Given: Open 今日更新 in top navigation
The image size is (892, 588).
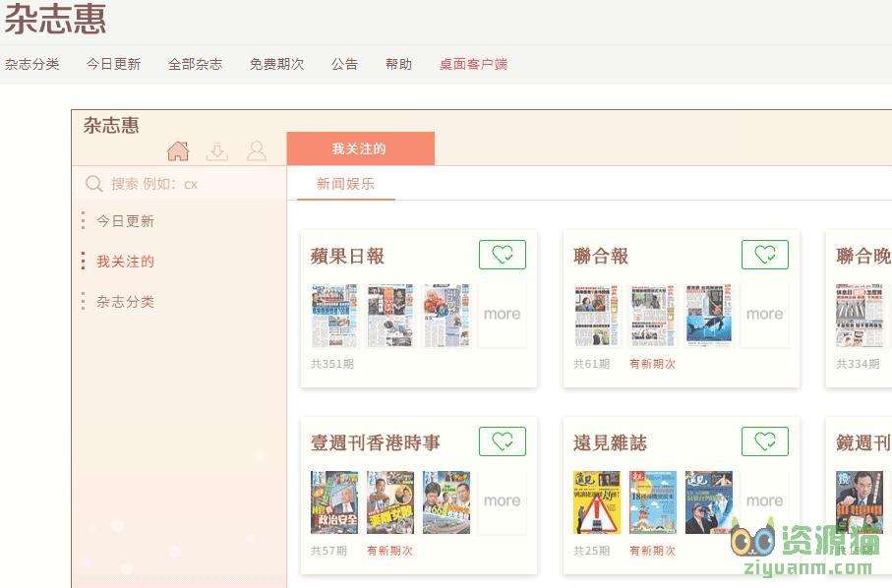Looking at the screenshot, I should click(x=113, y=64).
